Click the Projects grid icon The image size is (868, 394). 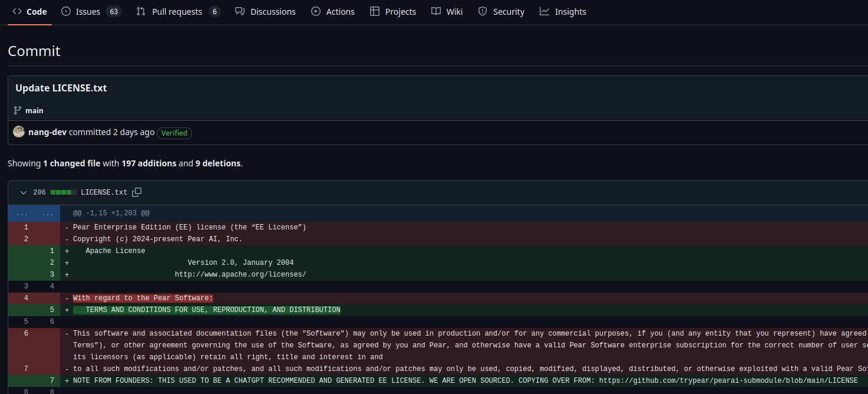374,11
